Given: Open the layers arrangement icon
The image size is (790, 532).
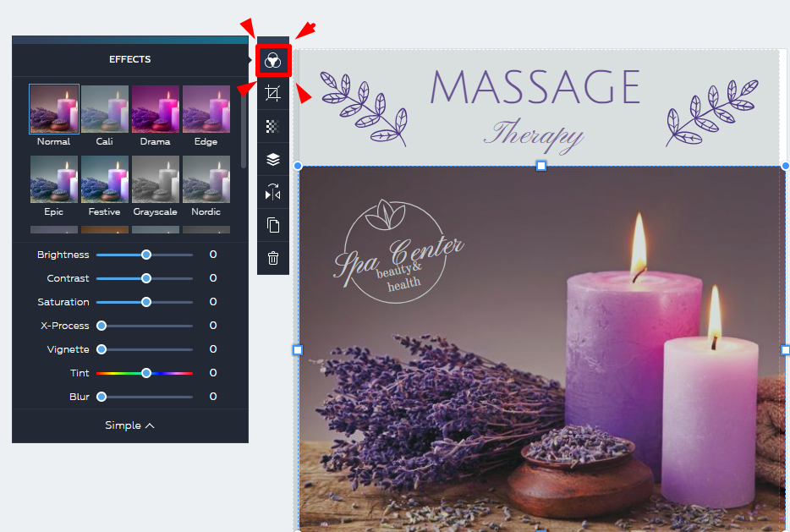Looking at the screenshot, I should coord(272,159).
